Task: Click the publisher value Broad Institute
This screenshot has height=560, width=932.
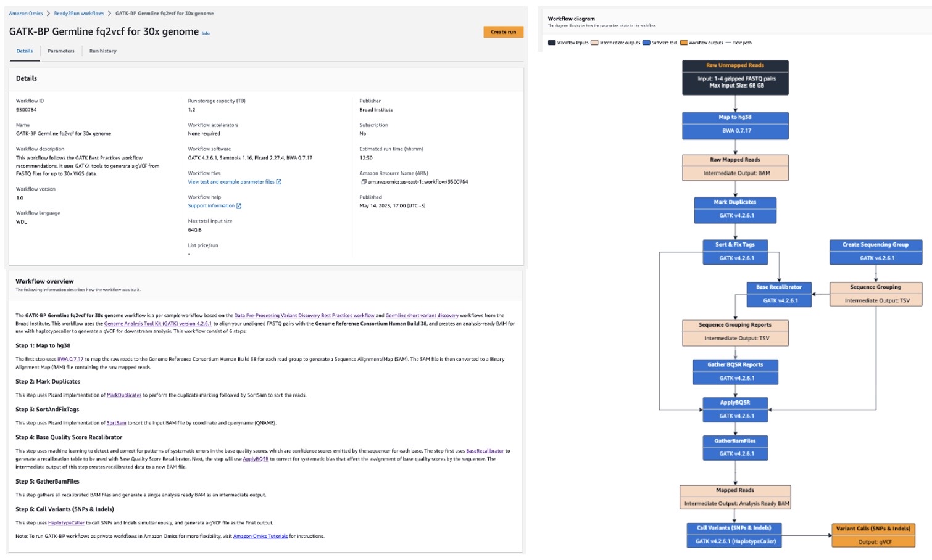Action: coord(377,110)
